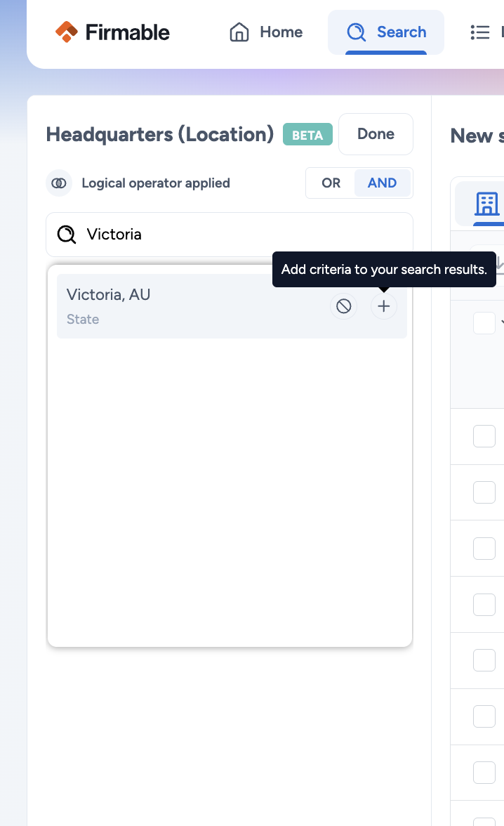This screenshot has width=504, height=826.
Task: Open the Home tab
Action: click(x=266, y=32)
